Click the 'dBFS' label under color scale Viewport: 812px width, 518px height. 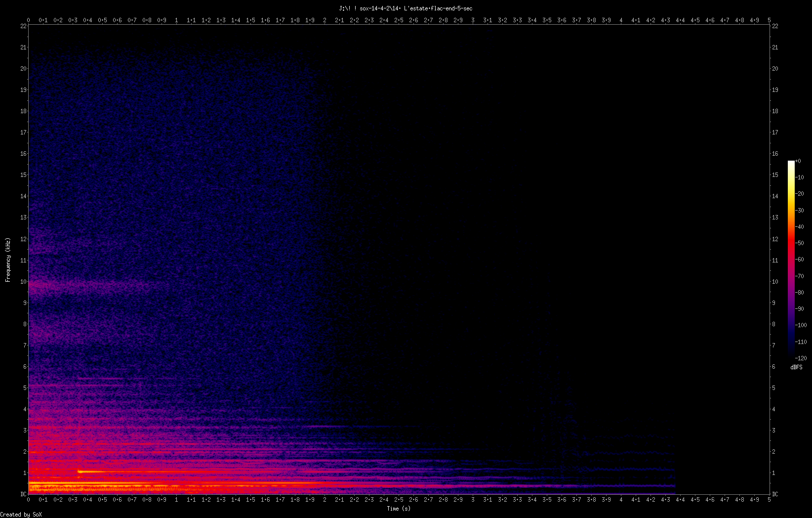pos(796,367)
